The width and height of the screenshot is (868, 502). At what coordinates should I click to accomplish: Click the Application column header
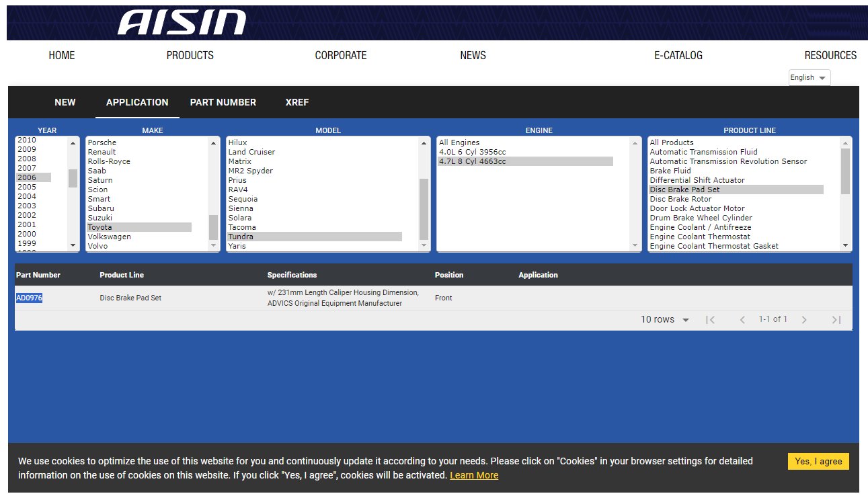[x=538, y=275]
